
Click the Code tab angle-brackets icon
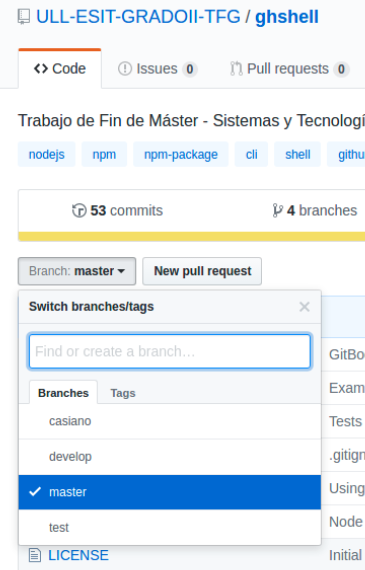click(41, 68)
